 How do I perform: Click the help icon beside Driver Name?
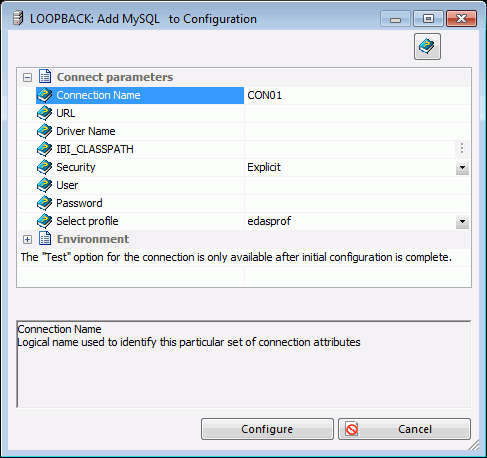[x=44, y=131]
